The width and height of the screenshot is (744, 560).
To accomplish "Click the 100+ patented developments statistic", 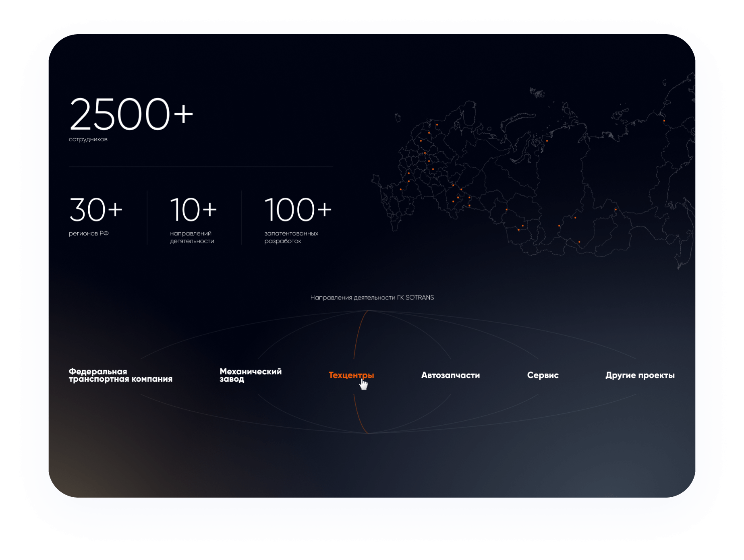I will coord(298,210).
